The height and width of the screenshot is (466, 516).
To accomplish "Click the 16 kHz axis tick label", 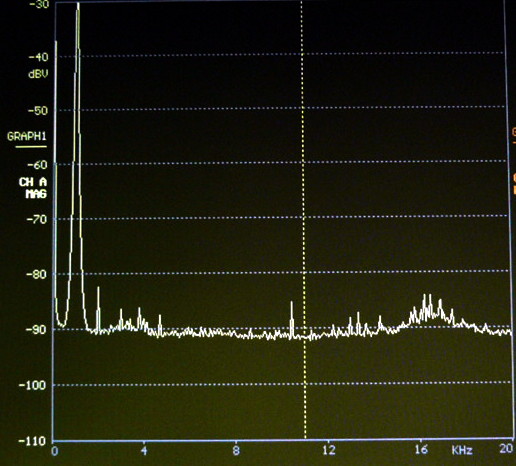I will 421,449.
